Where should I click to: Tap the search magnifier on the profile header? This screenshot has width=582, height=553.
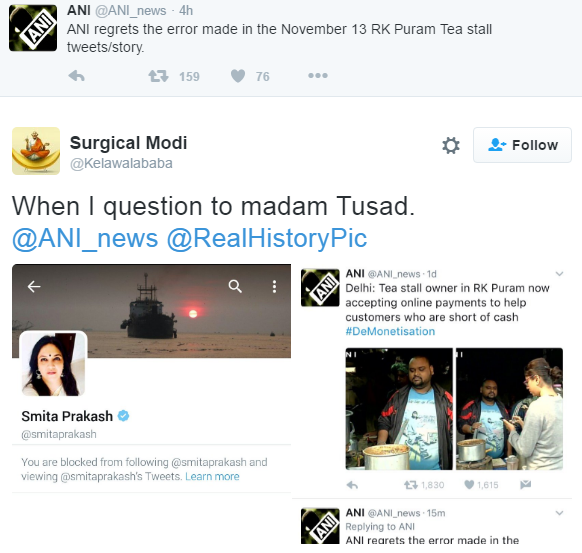[235, 287]
